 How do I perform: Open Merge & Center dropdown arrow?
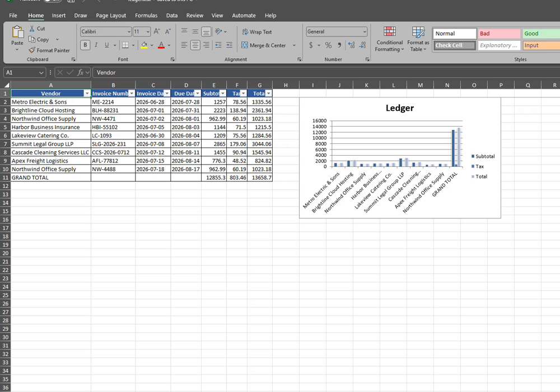(295, 45)
